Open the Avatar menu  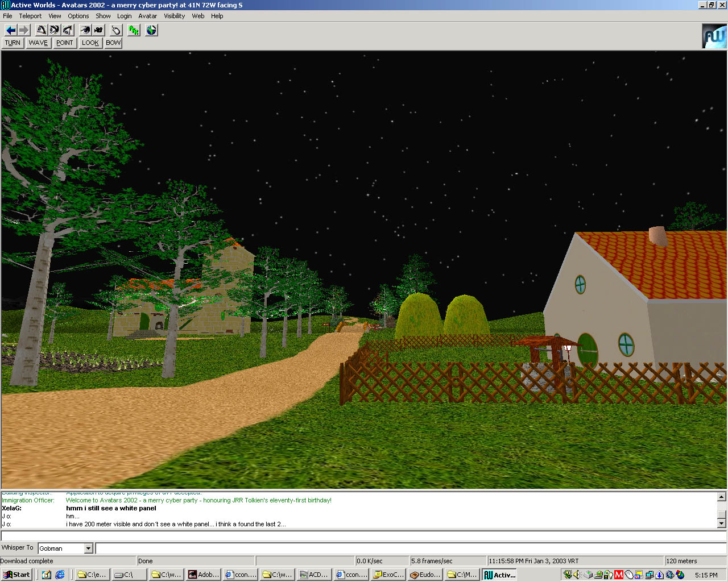click(147, 16)
